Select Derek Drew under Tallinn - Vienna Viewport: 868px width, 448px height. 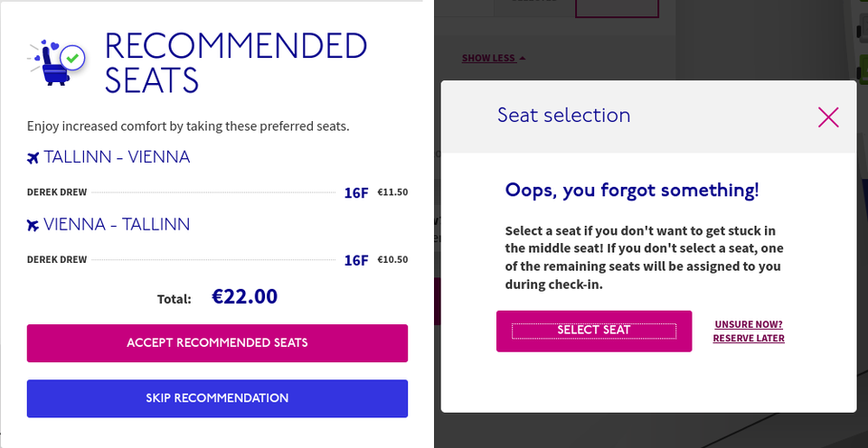click(x=57, y=192)
